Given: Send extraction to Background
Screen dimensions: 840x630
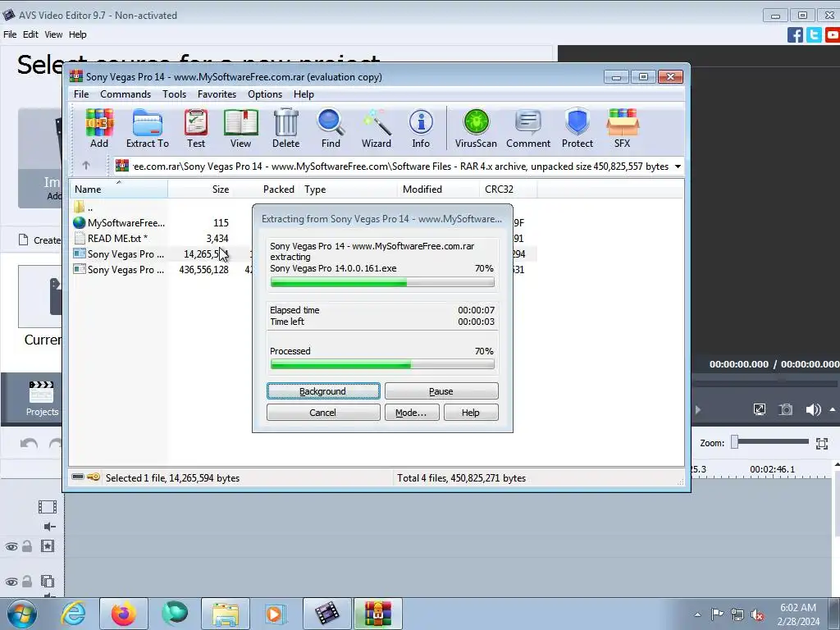Looking at the screenshot, I should point(323,391).
